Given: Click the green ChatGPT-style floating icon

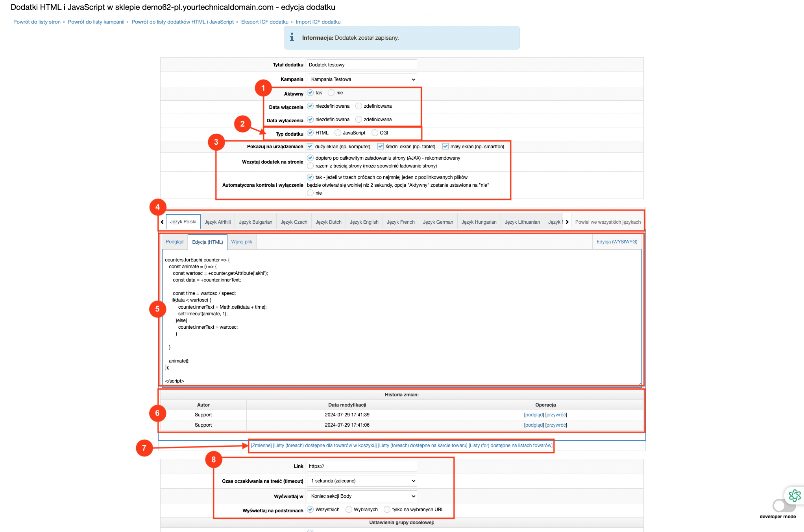Looking at the screenshot, I should click(795, 495).
